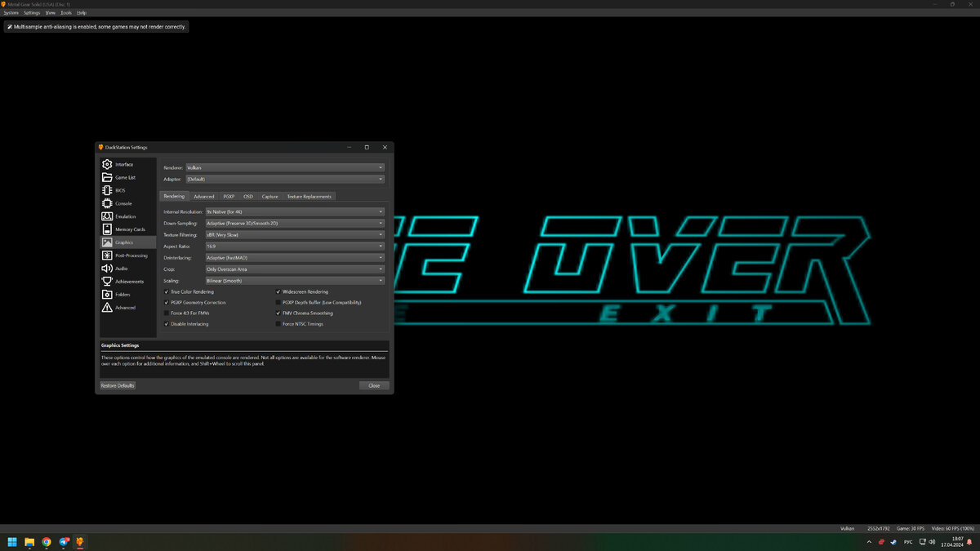
Task: Expand the Texture Filtering dropdown
Action: coord(294,234)
